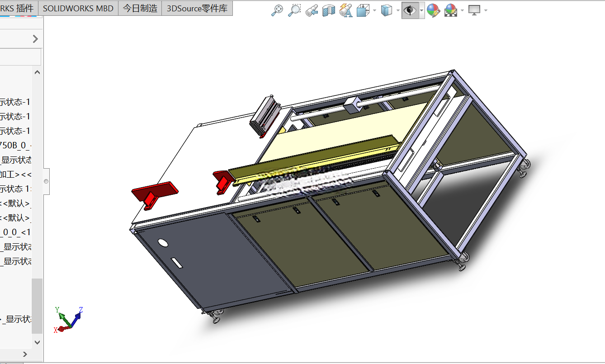Click the Previous View icon
Image resolution: width=605 pixels, height=364 pixels.
[312, 10]
